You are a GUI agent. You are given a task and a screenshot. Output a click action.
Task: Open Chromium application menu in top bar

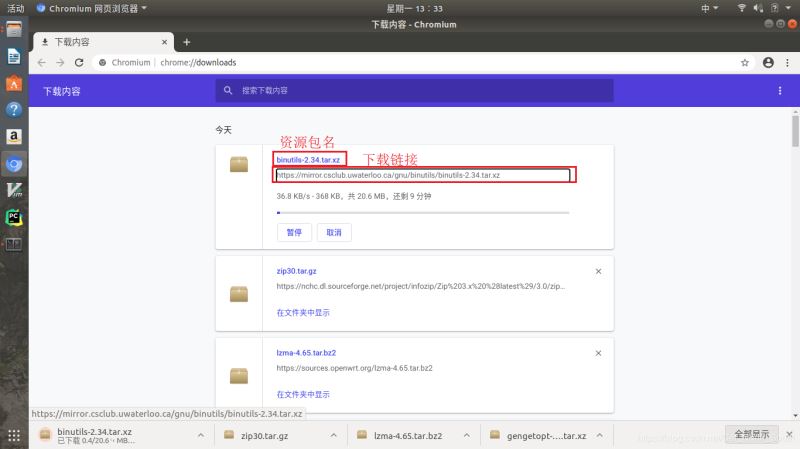[x=92, y=8]
